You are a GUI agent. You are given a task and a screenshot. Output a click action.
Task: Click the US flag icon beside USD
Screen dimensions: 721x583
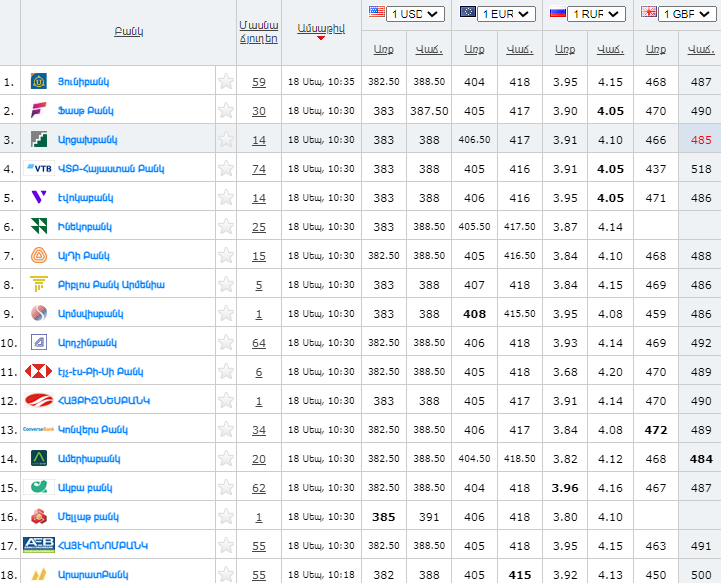pyautogui.click(x=377, y=11)
